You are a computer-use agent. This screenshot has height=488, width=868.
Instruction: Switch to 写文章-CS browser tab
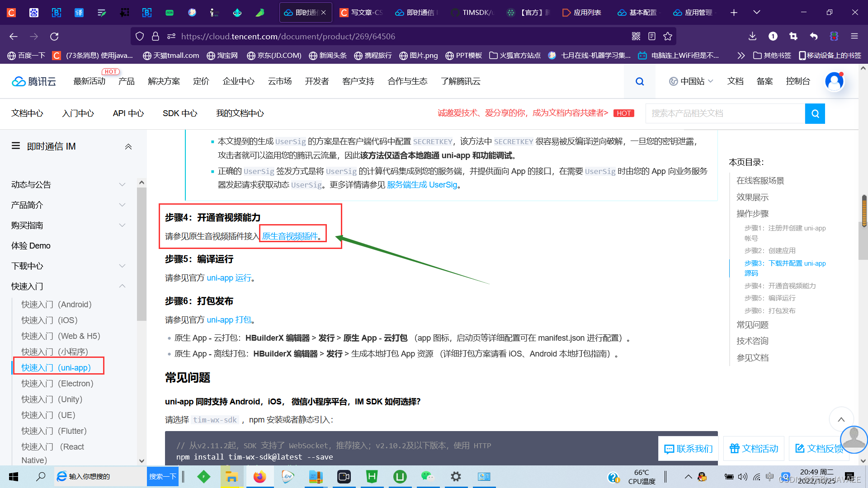point(362,13)
